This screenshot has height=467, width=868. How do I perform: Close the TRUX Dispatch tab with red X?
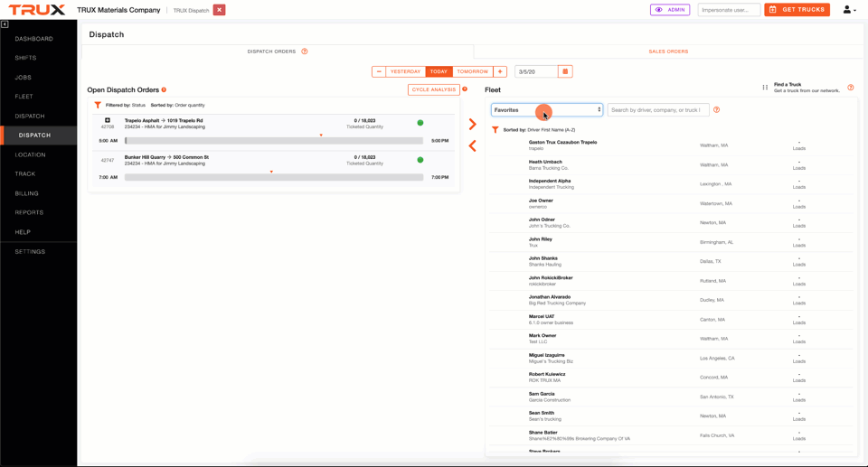(x=219, y=10)
